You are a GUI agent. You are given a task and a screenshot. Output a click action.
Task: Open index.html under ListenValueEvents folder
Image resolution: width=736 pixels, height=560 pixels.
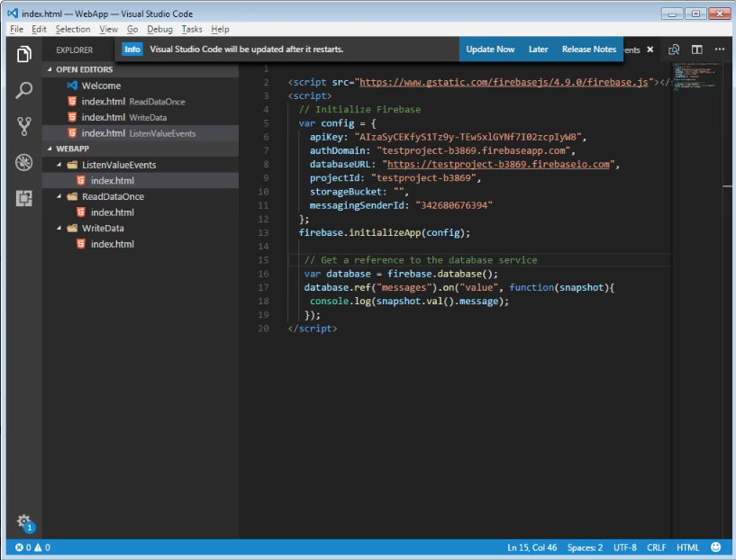[x=141, y=181]
